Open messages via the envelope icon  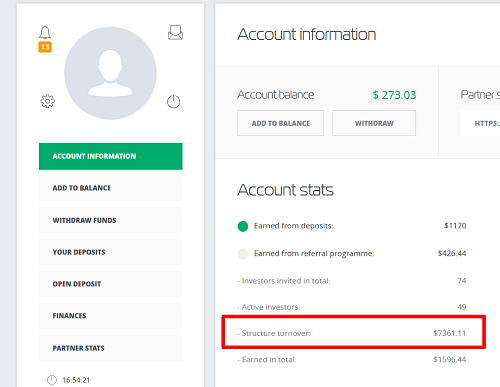point(175,33)
